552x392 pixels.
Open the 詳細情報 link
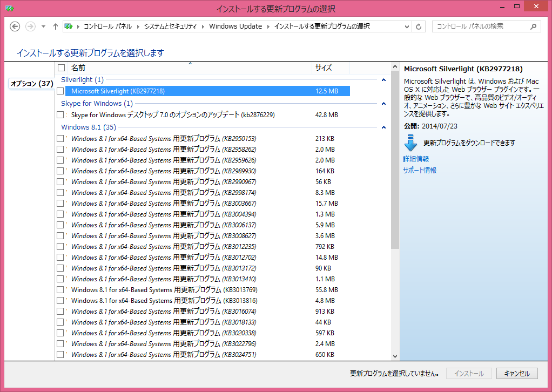click(x=416, y=159)
